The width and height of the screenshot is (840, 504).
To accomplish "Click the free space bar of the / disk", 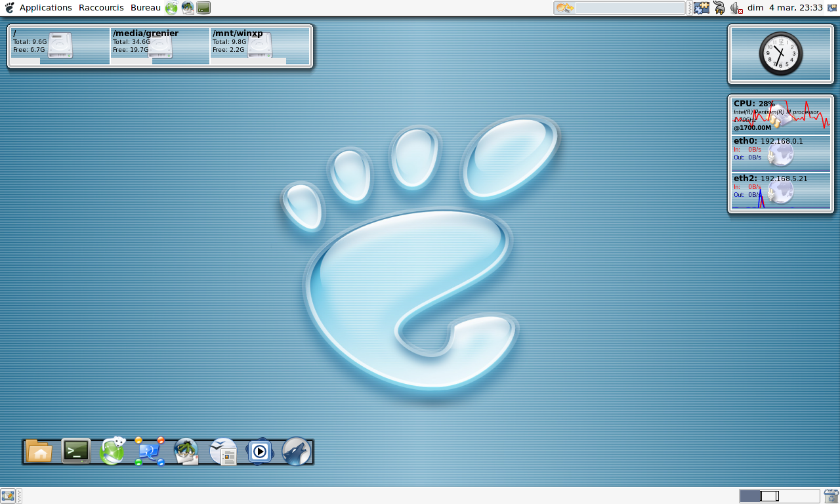I will [x=25, y=62].
